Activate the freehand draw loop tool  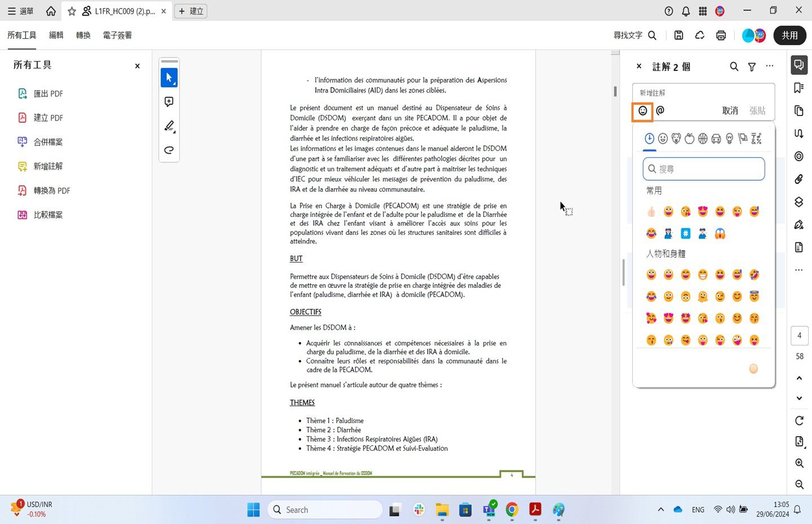(x=169, y=150)
